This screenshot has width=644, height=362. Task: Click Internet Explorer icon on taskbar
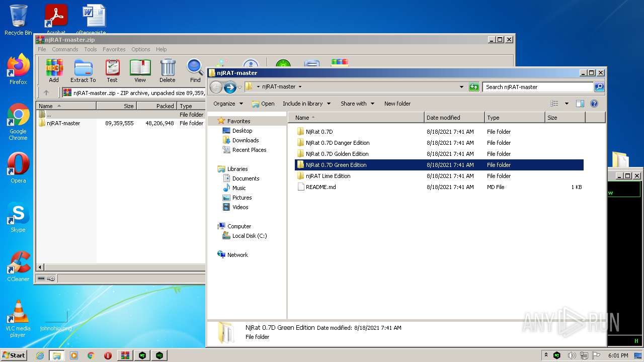tap(40, 355)
